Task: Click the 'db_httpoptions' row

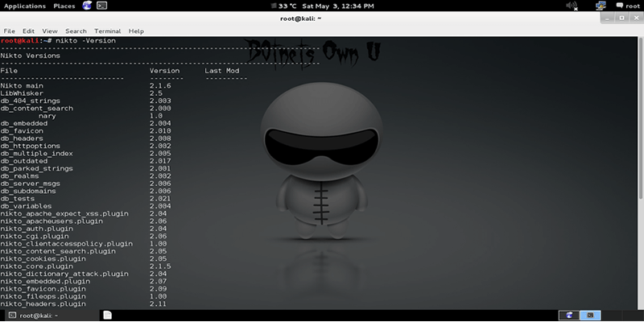Action: (x=85, y=147)
